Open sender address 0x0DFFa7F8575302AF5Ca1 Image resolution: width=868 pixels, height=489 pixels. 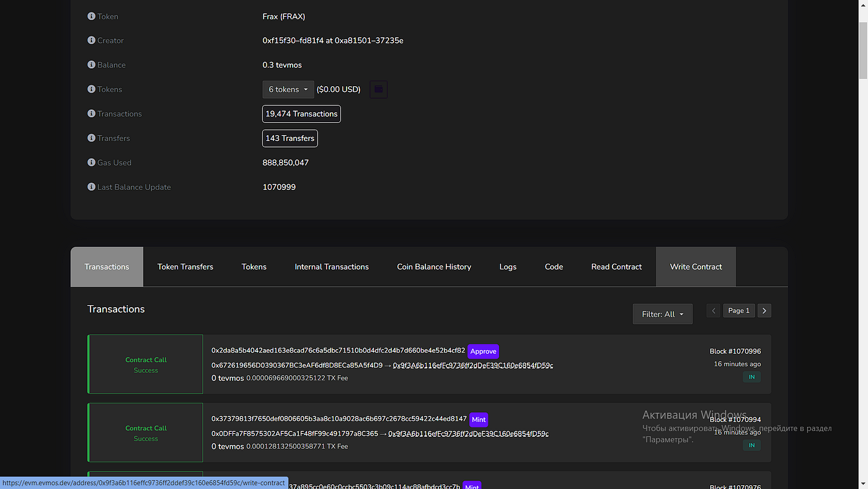pos(294,434)
